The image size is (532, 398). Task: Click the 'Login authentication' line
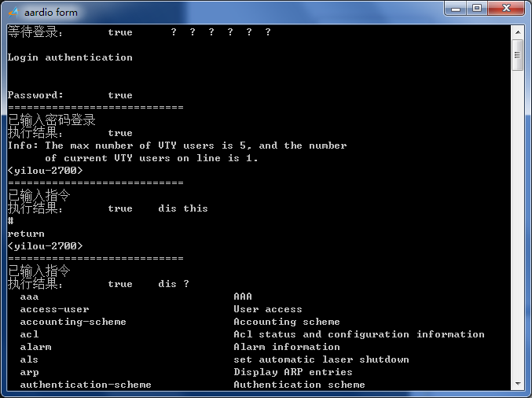(70, 57)
